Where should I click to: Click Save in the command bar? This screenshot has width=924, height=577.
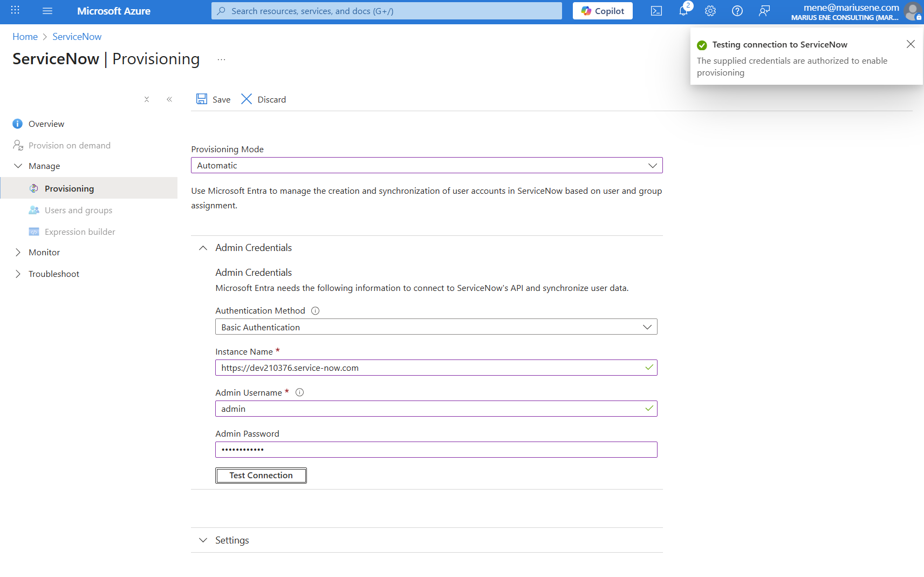coord(214,99)
